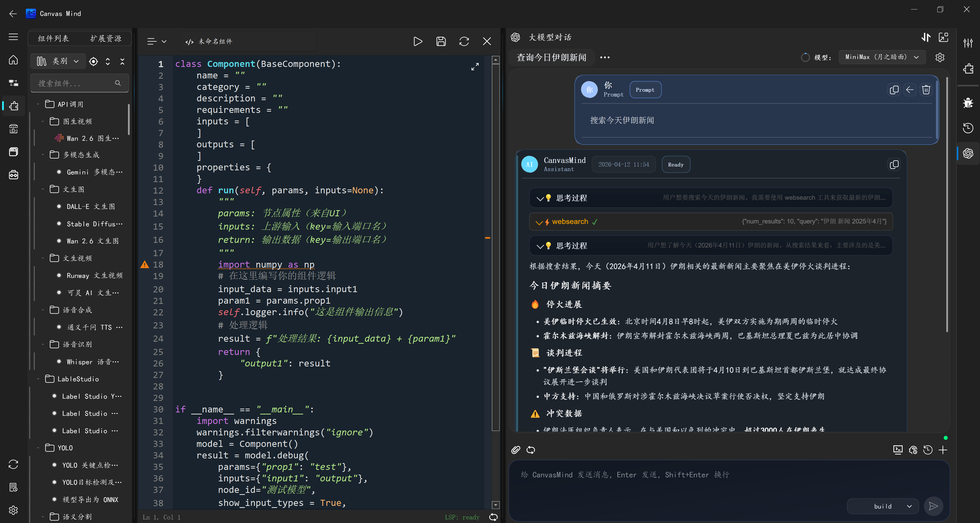980x523 pixels.
Task: Save the unnamed component
Action: 441,41
